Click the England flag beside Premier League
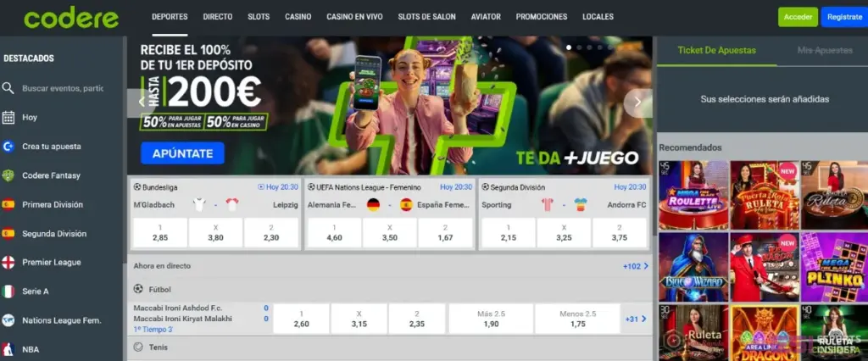The width and height of the screenshot is (868, 361). point(8,263)
